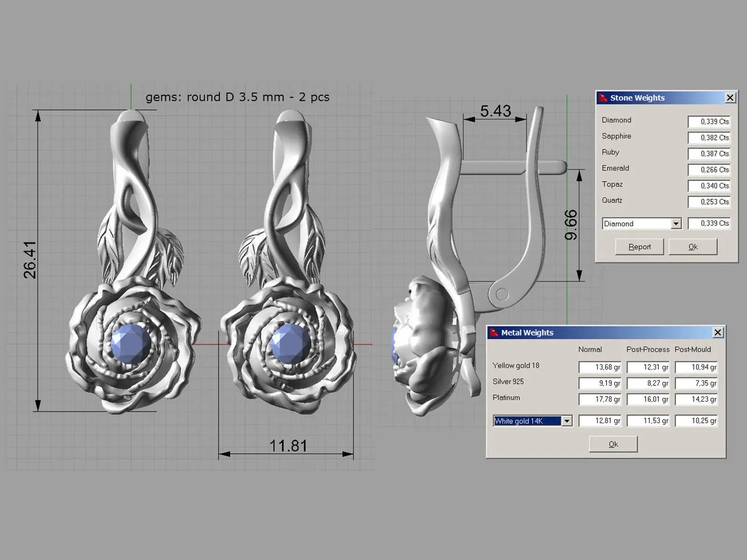
Task: Select the White gold 14K combo box text
Action: point(528,421)
